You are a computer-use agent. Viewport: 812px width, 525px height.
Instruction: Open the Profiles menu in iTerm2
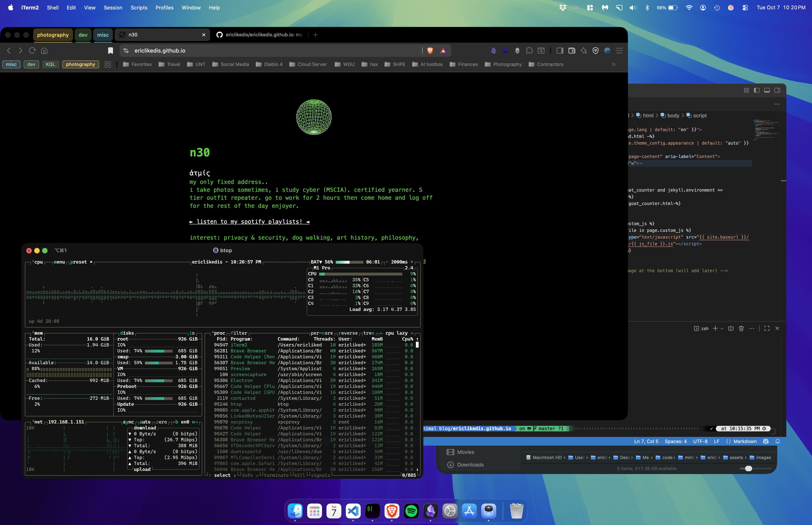pos(164,8)
